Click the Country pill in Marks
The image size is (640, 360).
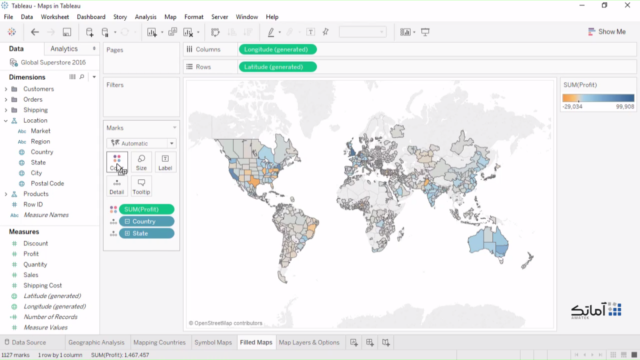click(x=147, y=222)
